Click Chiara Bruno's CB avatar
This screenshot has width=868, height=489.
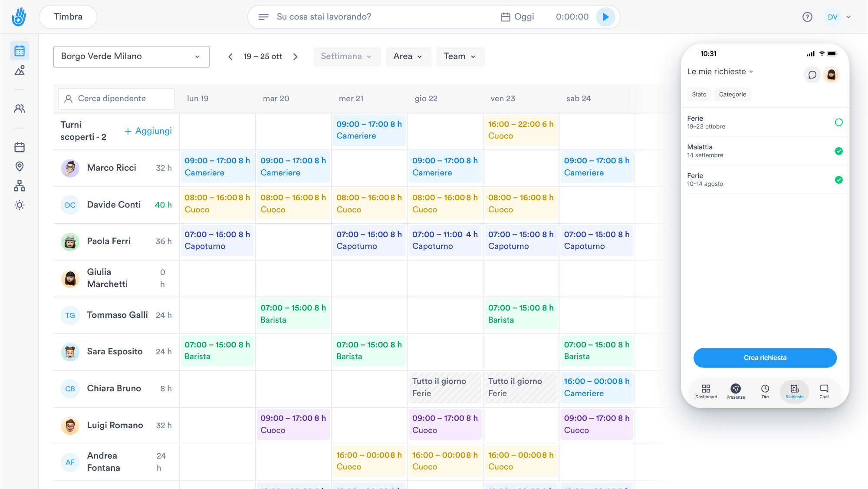tap(70, 389)
